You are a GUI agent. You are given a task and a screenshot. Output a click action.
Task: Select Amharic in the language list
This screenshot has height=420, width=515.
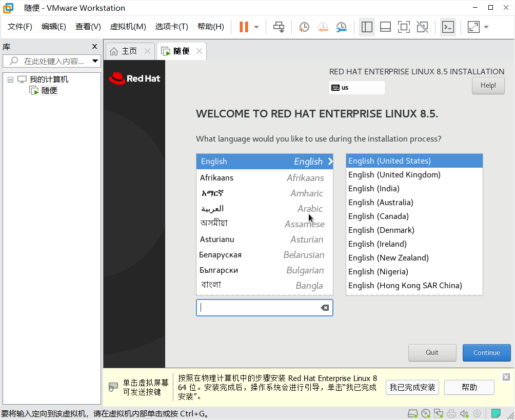[264, 193]
